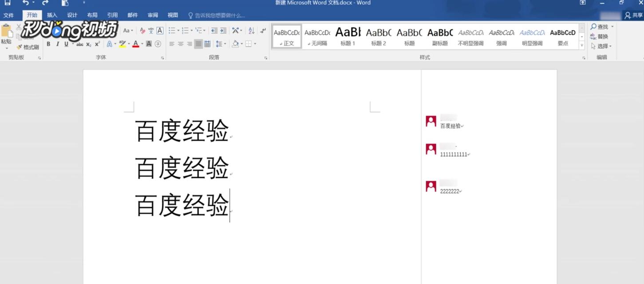Toggle bold formatting
The width and height of the screenshot is (644, 284).
pyautogui.click(x=48, y=44)
